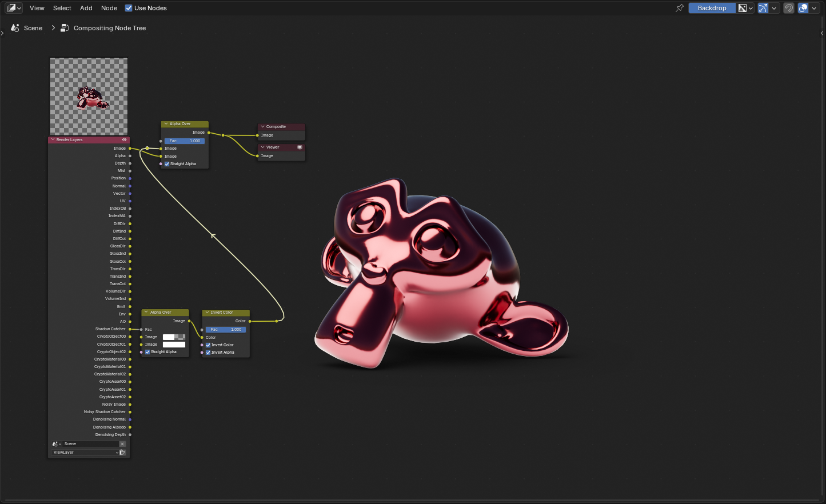Open the Add menu

click(x=86, y=8)
